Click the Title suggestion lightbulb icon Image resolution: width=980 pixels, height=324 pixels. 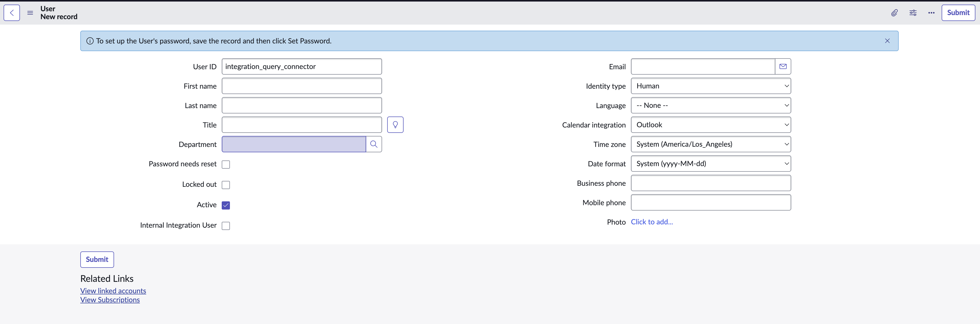click(395, 125)
